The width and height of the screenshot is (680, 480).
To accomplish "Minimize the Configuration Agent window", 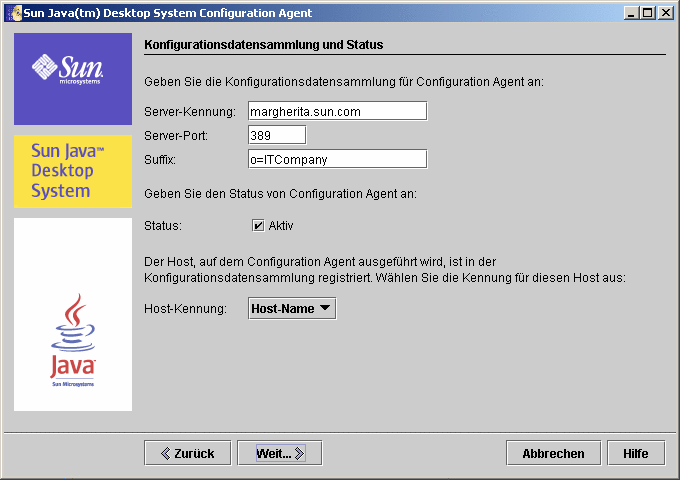I will point(631,13).
